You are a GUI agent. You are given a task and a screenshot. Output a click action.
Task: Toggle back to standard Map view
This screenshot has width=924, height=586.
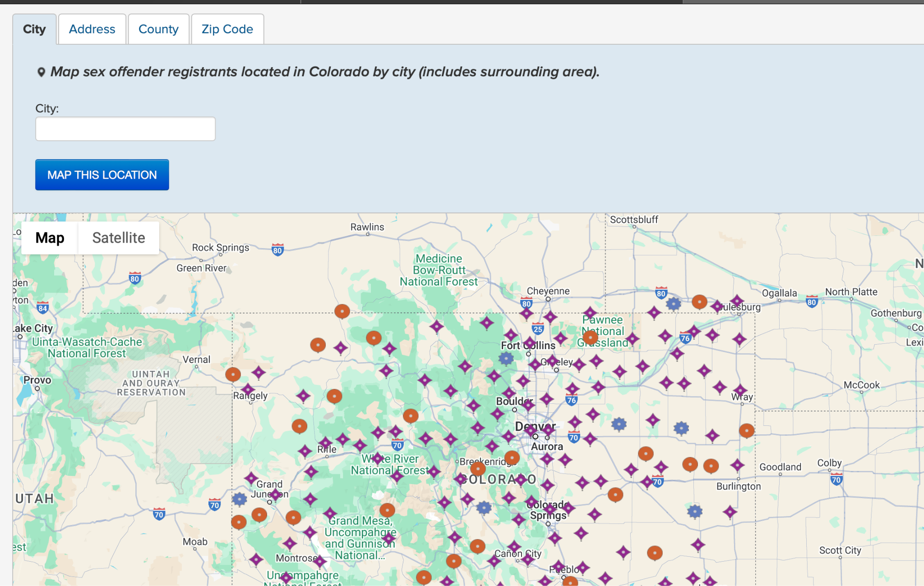point(50,237)
